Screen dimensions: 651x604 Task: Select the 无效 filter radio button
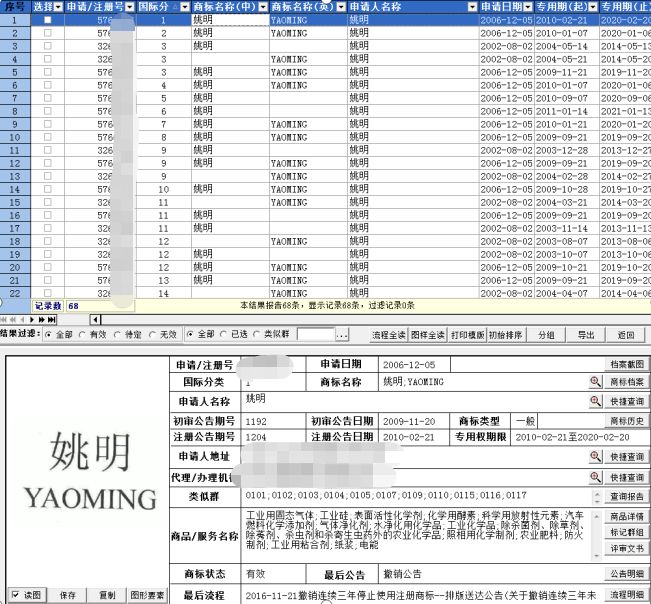(x=152, y=334)
